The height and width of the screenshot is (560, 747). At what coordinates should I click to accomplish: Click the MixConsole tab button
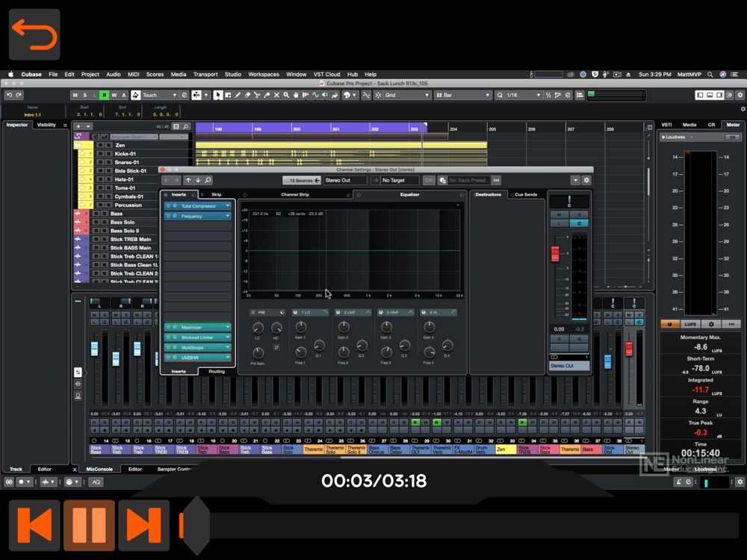99,469
